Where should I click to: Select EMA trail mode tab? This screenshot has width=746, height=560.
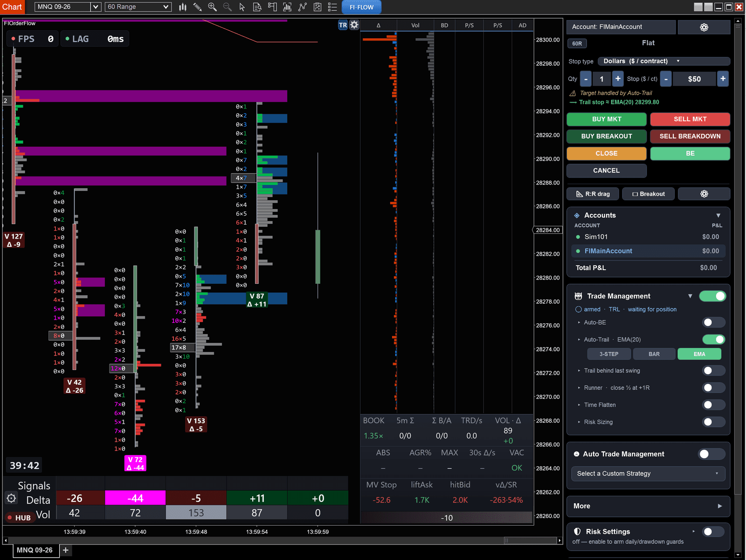click(x=699, y=354)
